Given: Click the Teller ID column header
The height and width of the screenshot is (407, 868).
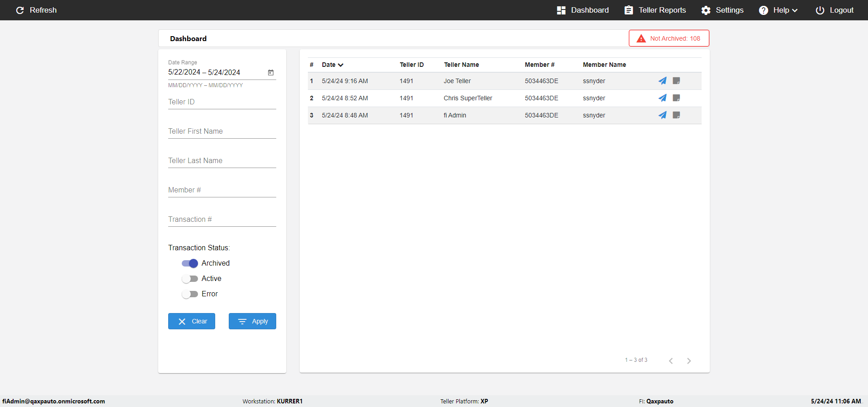Looking at the screenshot, I should [x=412, y=65].
